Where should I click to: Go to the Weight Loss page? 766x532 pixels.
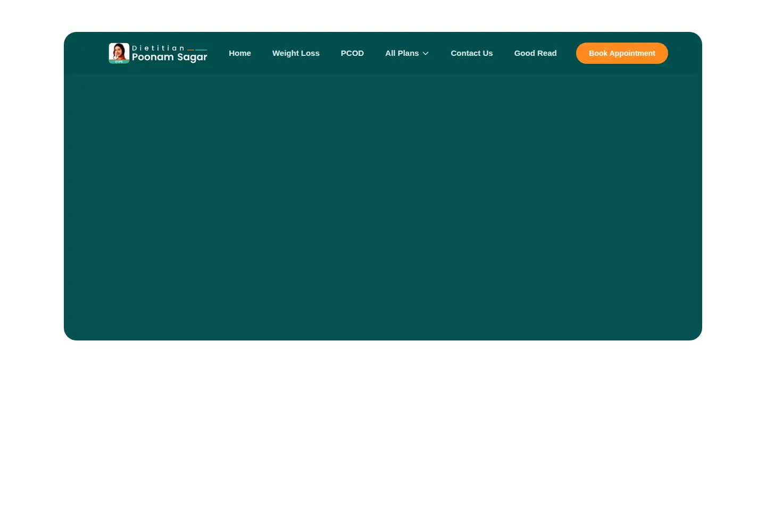click(296, 53)
